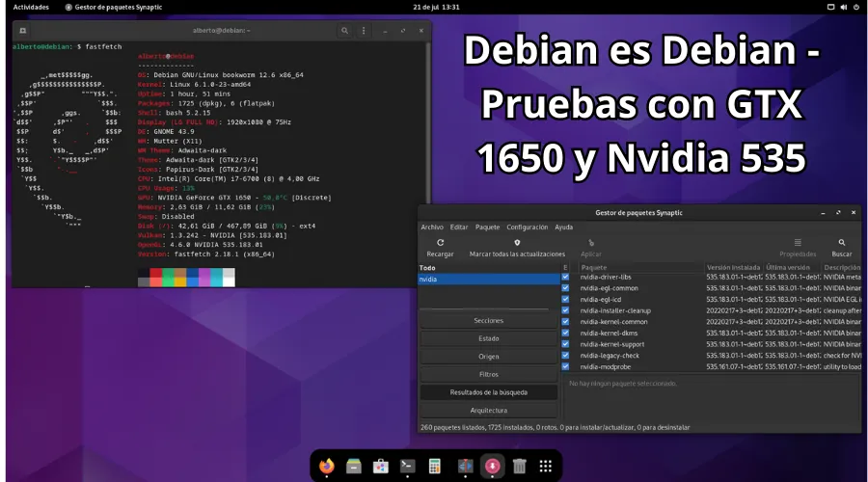Click the terminal title alberto@debian
The image size is (868, 482).
click(x=222, y=31)
